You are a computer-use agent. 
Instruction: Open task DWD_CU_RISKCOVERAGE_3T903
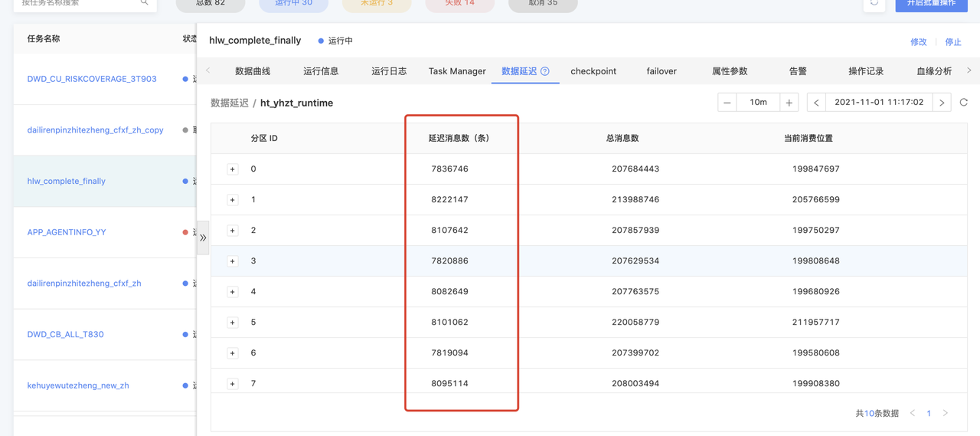click(x=92, y=79)
